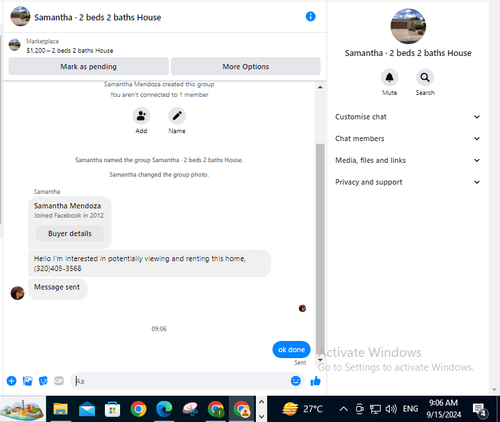The height and width of the screenshot is (422, 500).
Task: Send a thumbs-up like
Action: pos(315,381)
